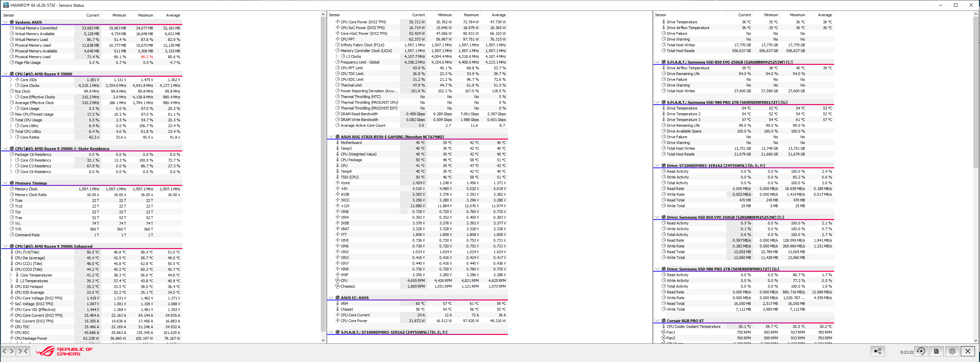Click the right panel scroll up arrow
The height and width of the screenshot is (362, 980).
[976, 14]
